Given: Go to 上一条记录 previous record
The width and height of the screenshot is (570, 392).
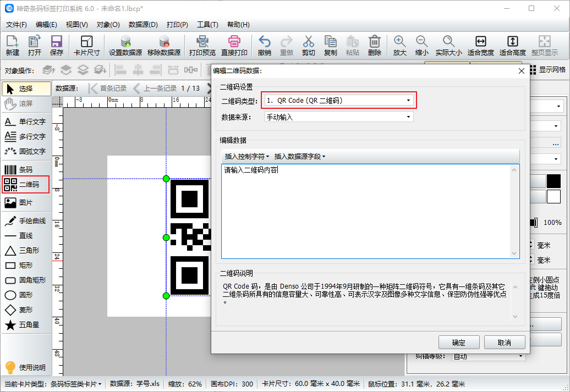Looking at the screenshot, I should (155, 89).
